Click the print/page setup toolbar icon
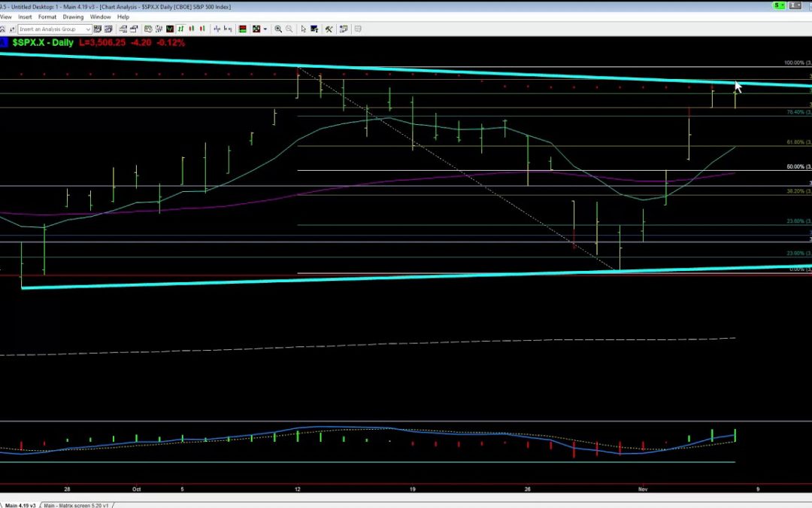This screenshot has width=812, height=508. (134, 29)
